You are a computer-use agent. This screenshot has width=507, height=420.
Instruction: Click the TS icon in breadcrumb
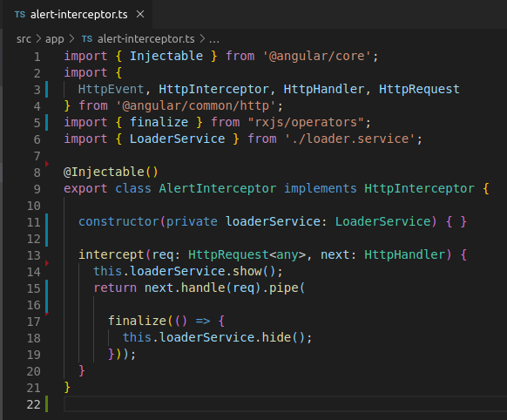(86, 39)
